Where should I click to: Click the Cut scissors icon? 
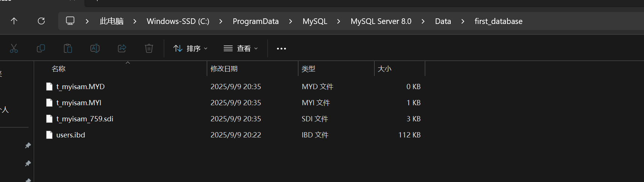[x=14, y=48]
